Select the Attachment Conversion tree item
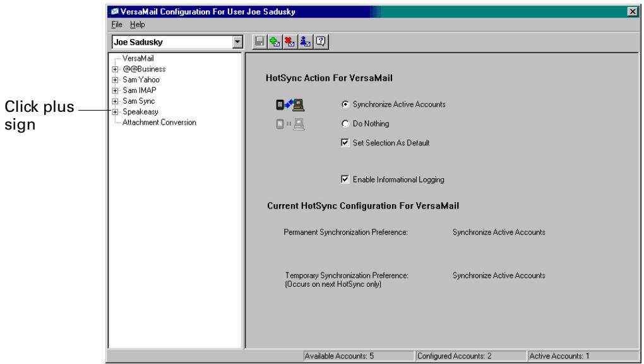 point(159,123)
